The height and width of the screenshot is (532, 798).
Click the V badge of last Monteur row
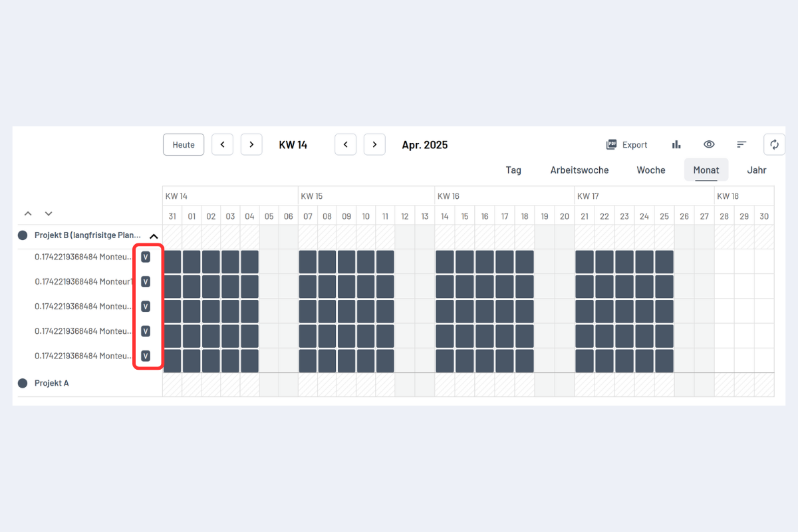point(146,356)
